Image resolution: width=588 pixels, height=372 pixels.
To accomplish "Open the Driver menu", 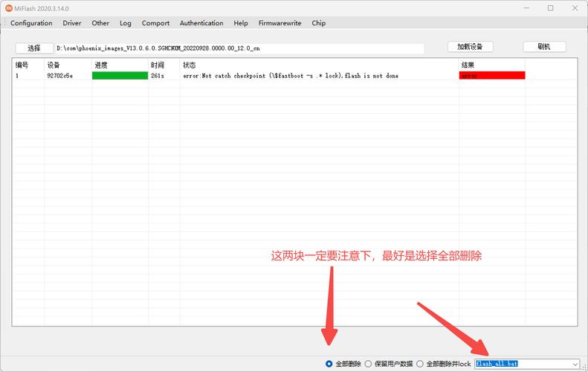I will point(72,23).
